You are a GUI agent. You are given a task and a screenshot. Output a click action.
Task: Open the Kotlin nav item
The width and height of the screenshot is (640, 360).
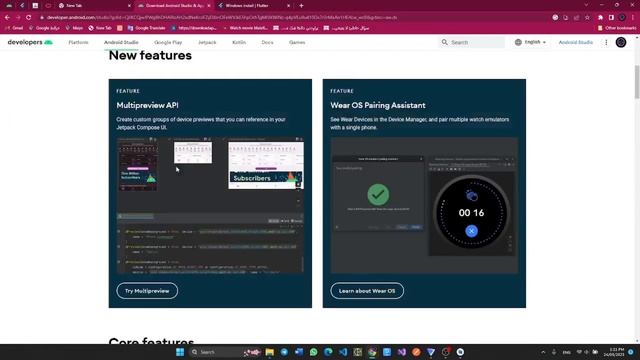pos(239,42)
